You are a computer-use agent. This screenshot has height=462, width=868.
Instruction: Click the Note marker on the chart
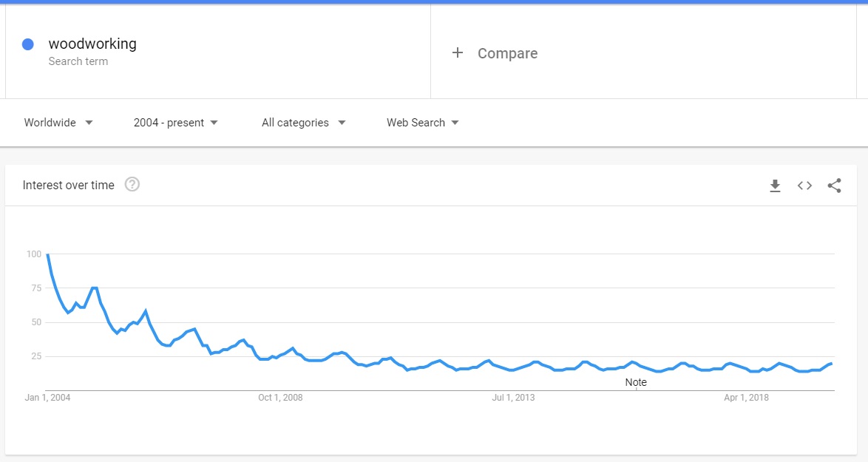(x=636, y=382)
